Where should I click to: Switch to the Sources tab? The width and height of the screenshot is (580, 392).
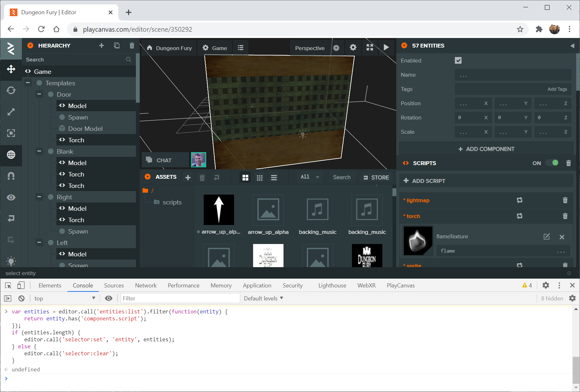click(x=114, y=286)
